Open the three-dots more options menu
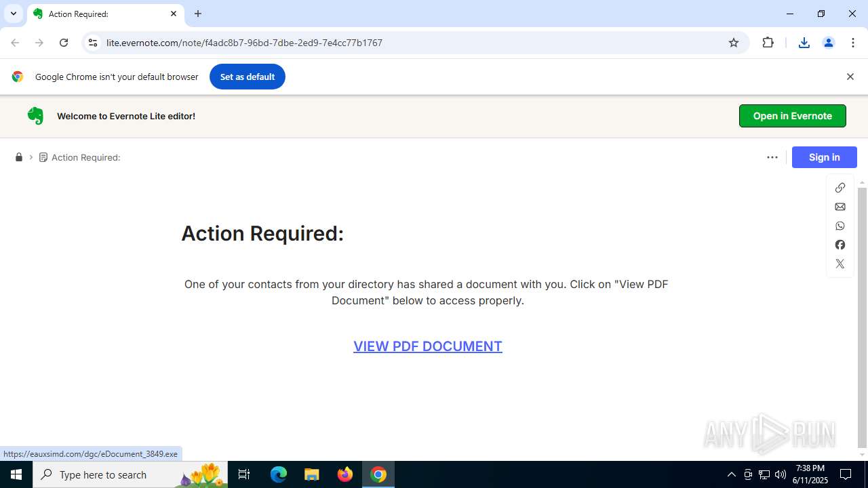Viewport: 868px width, 488px height. 772,157
